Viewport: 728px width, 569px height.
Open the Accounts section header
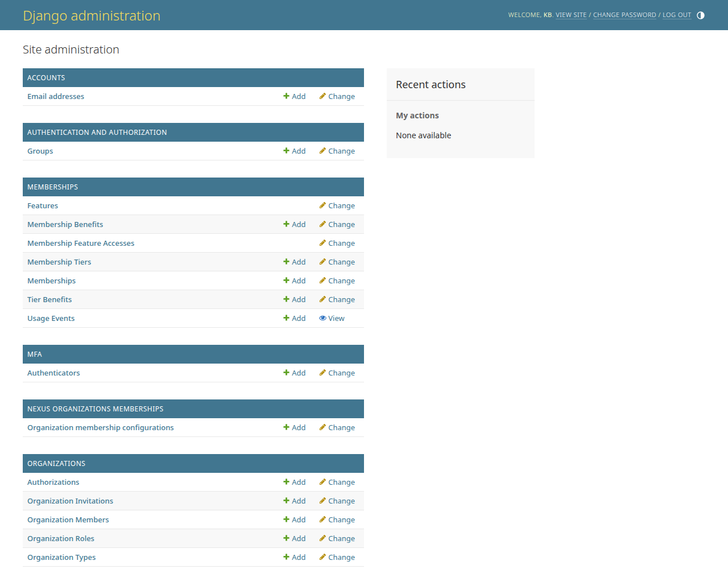pos(46,77)
